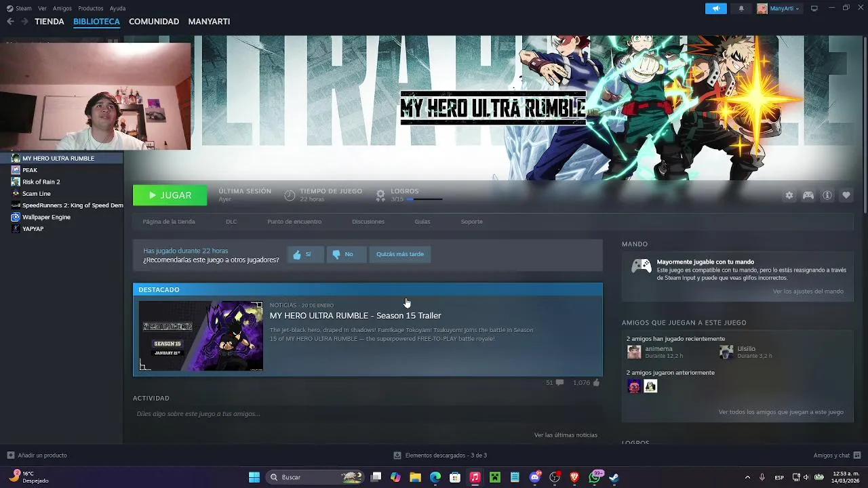Viewport: 868px width, 488px height.
Task: Open the Steam announcements megaphone
Action: (x=716, y=8)
